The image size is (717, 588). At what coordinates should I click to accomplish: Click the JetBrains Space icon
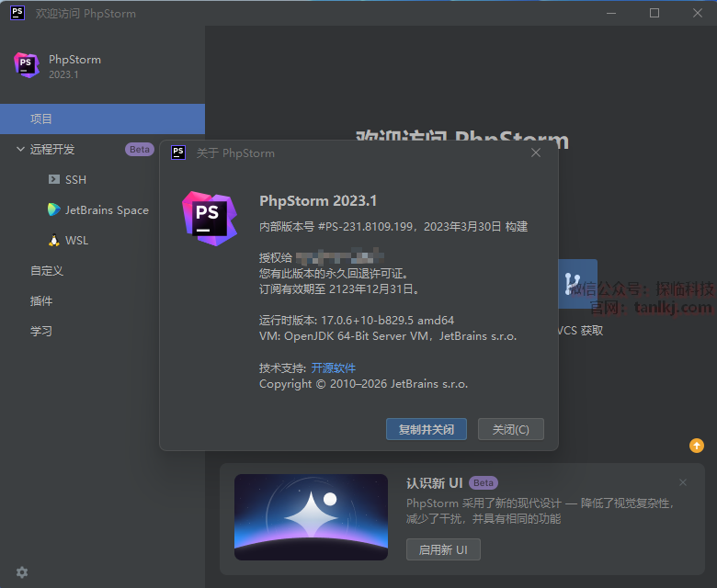[53, 209]
